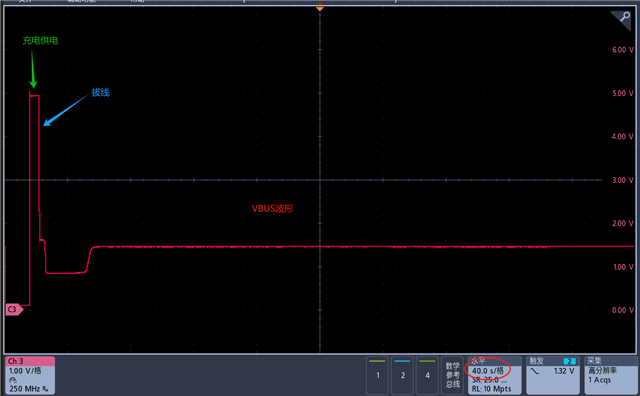This screenshot has height=396, width=640.
Task: Click the zoom magnifier icon in the corner
Action: pos(623,18)
